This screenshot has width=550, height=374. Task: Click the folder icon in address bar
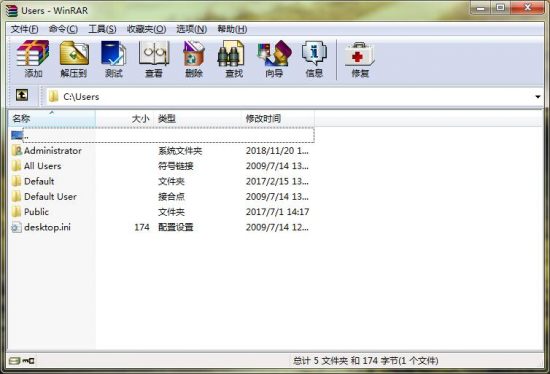[x=53, y=96]
